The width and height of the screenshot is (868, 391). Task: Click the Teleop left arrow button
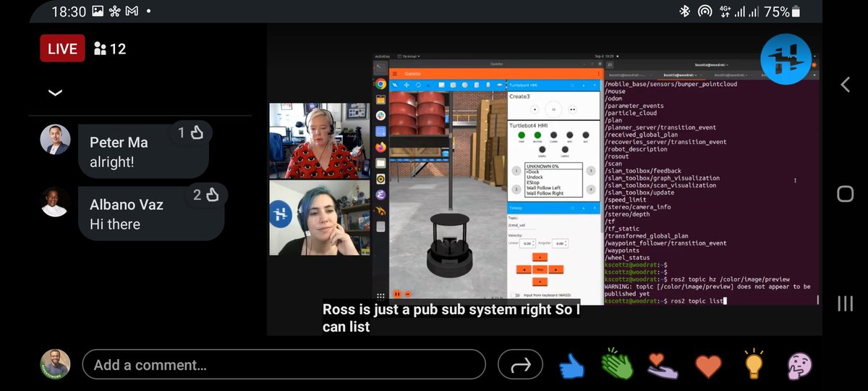click(x=523, y=269)
